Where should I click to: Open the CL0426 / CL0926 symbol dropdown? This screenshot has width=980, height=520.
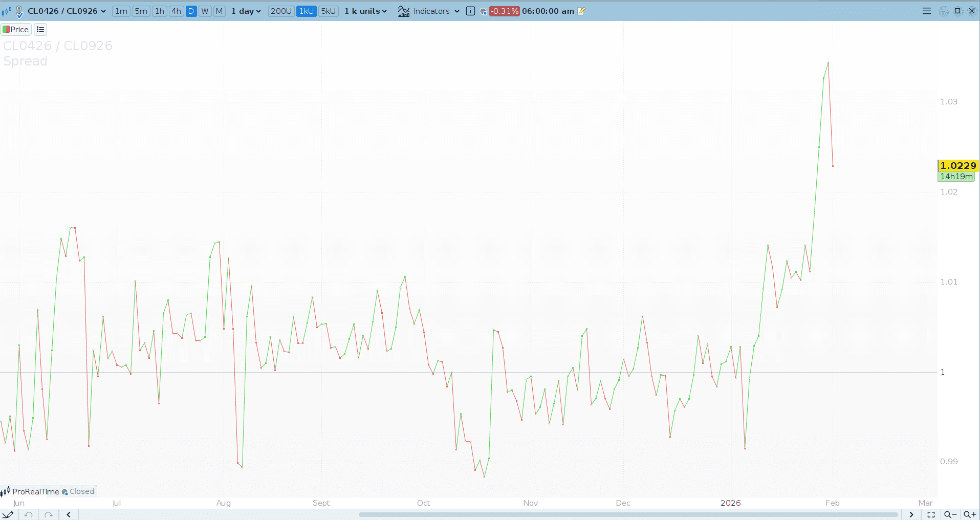(67, 11)
